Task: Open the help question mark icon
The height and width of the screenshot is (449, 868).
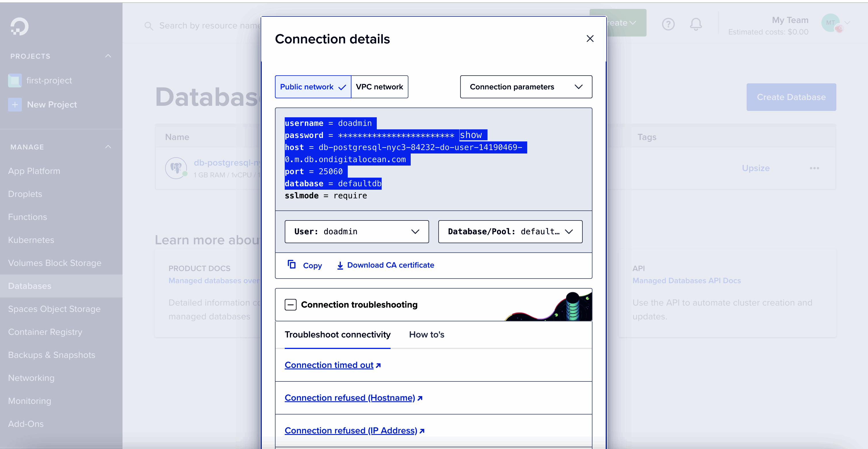Action: tap(668, 24)
